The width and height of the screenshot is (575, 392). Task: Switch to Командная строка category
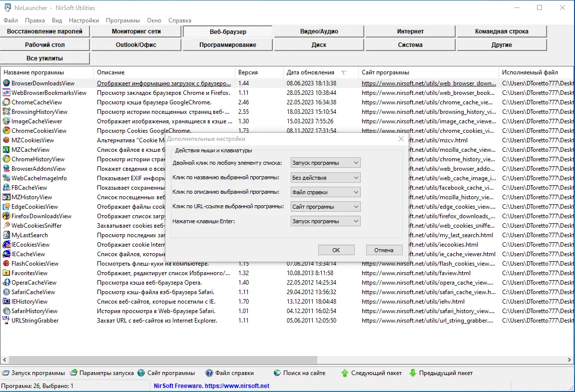pyautogui.click(x=502, y=31)
